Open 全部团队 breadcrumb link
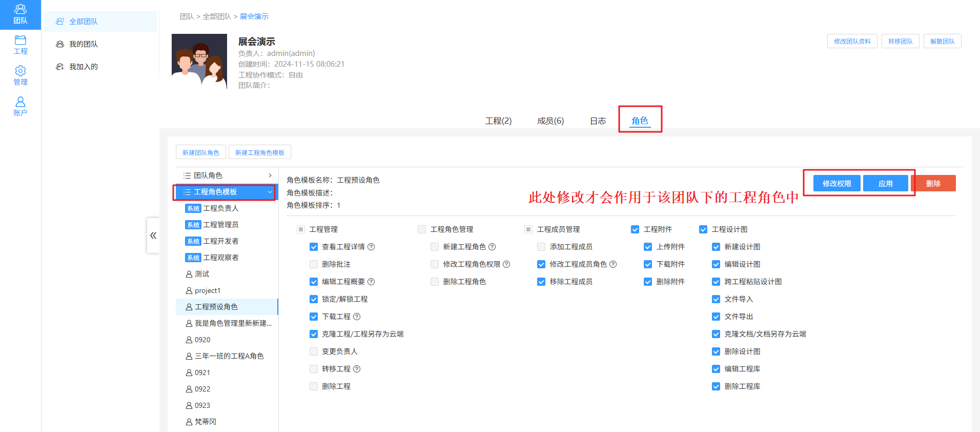 point(217,16)
